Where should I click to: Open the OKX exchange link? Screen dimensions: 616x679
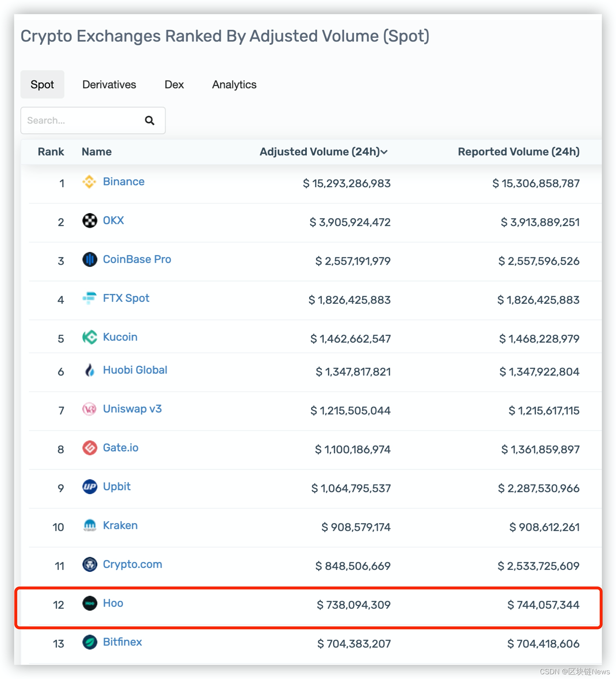pyautogui.click(x=113, y=221)
